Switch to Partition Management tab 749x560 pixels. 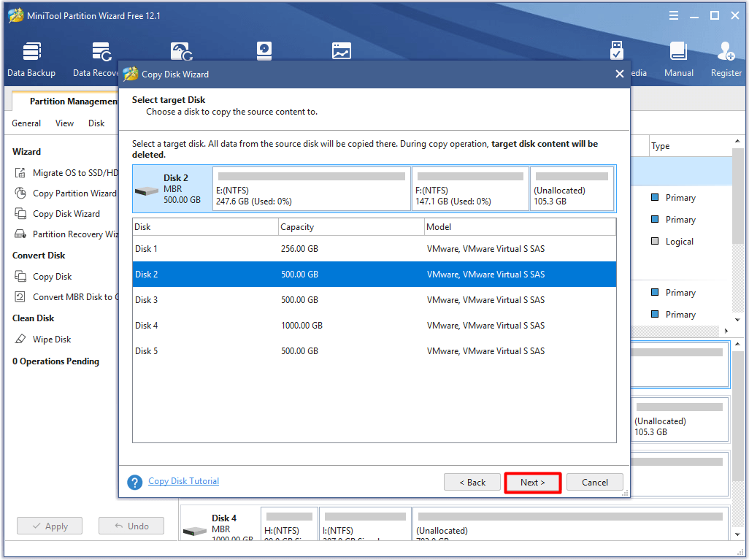coord(66,101)
